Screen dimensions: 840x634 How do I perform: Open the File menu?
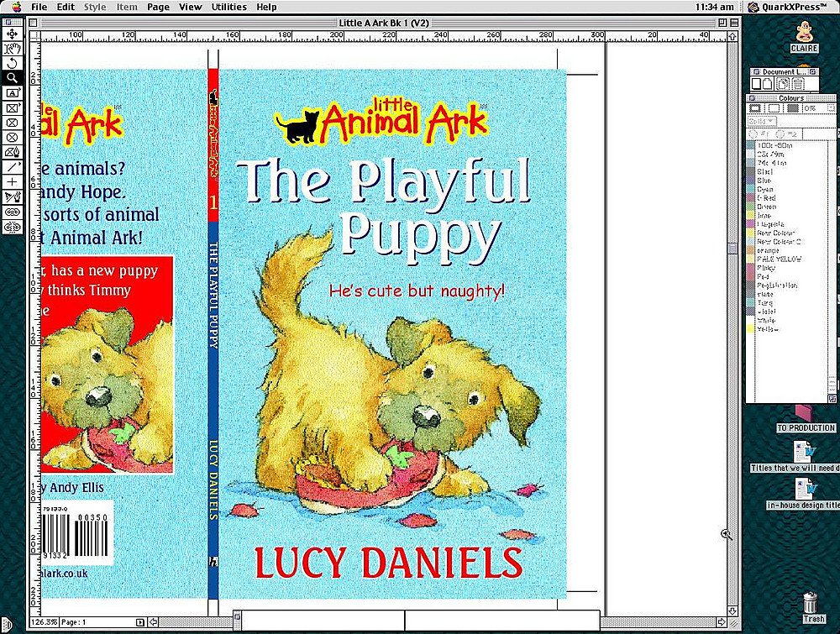(x=39, y=7)
